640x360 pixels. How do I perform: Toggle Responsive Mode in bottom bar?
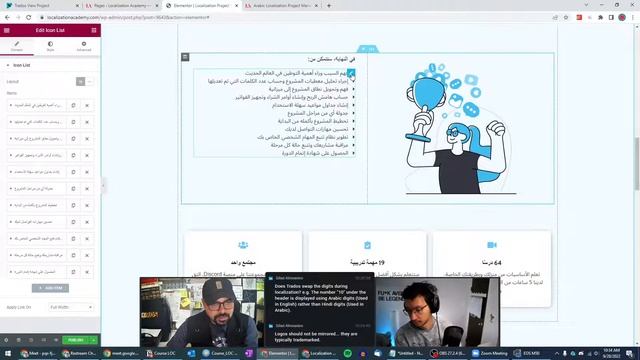[44, 340]
